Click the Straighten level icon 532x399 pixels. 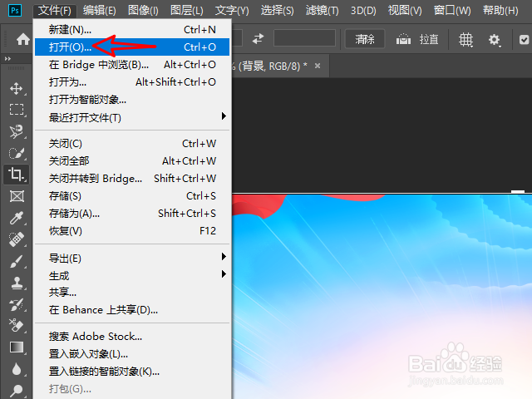coord(403,39)
